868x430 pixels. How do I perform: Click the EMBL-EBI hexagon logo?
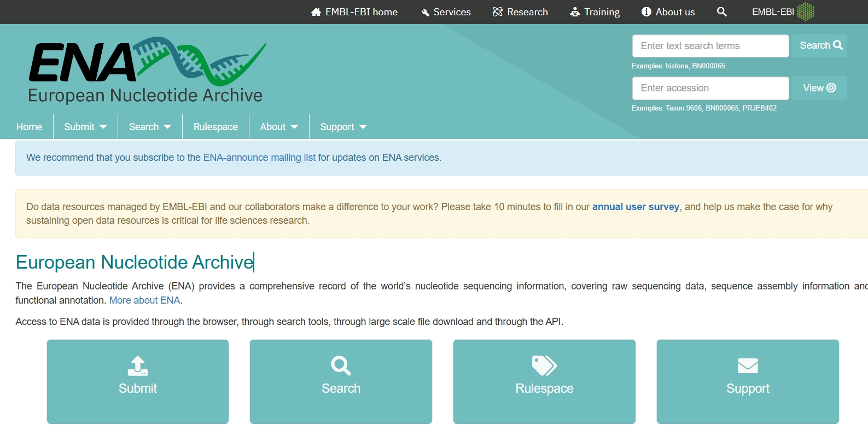[x=806, y=11]
